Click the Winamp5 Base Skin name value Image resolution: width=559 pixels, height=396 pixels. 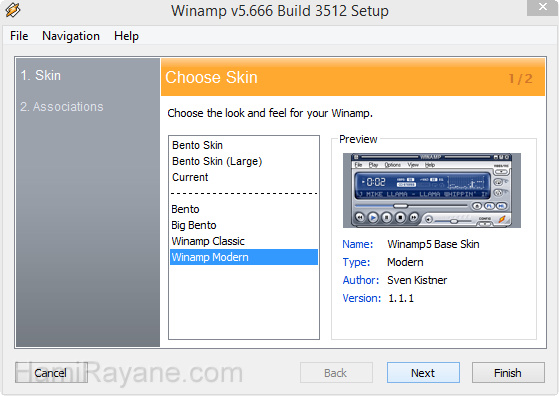[433, 244]
